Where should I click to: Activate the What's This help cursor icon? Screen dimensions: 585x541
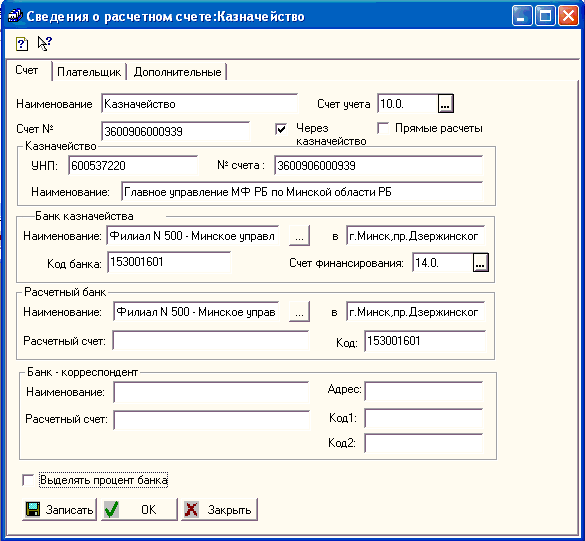pos(44,44)
